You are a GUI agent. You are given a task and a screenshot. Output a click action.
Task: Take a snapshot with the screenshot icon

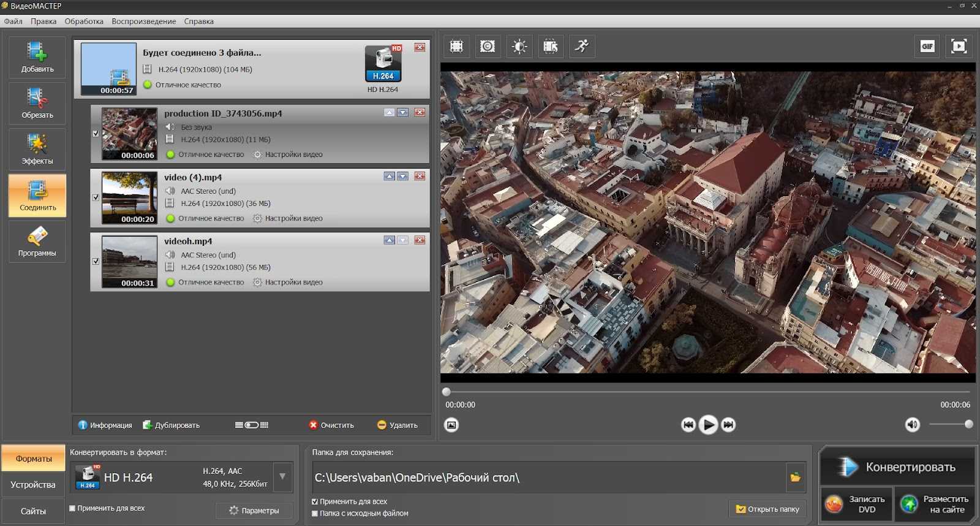(451, 425)
